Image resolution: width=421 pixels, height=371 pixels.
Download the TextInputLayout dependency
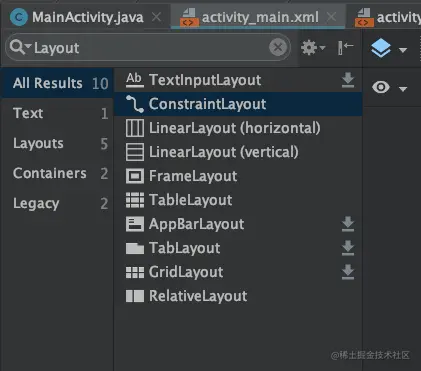[348, 80]
